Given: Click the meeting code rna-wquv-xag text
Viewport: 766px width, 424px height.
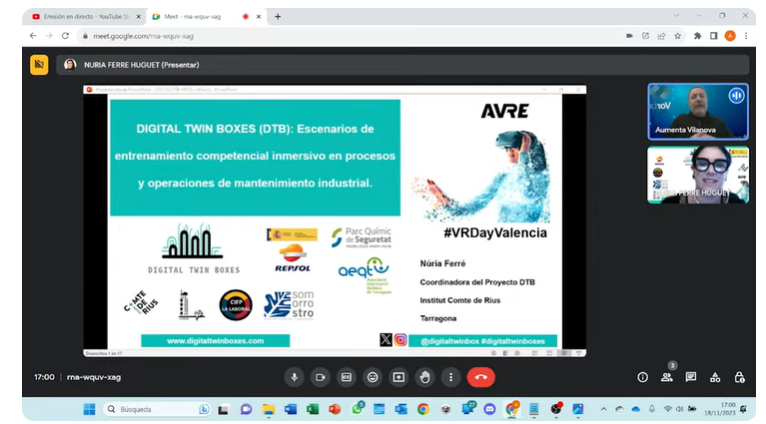Looking at the screenshot, I should (94, 377).
